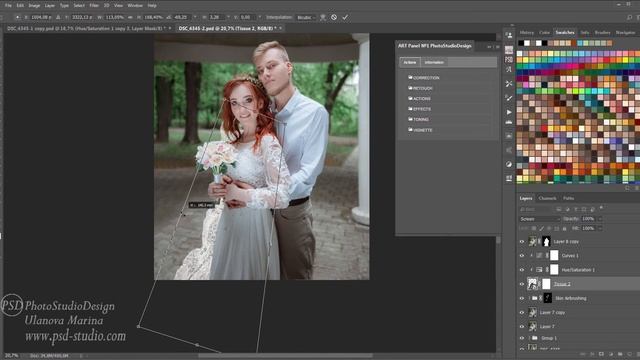Click the lock all icon in Layers panel
Image resolution: width=640 pixels, height=360 pixels.
564,229
